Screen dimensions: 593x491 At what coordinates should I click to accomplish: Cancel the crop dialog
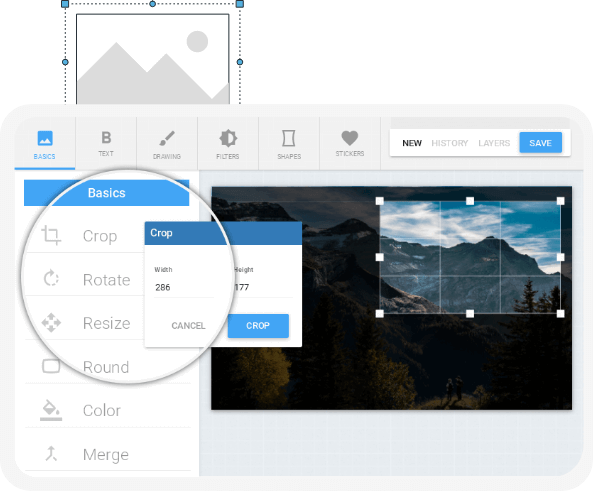pos(188,326)
